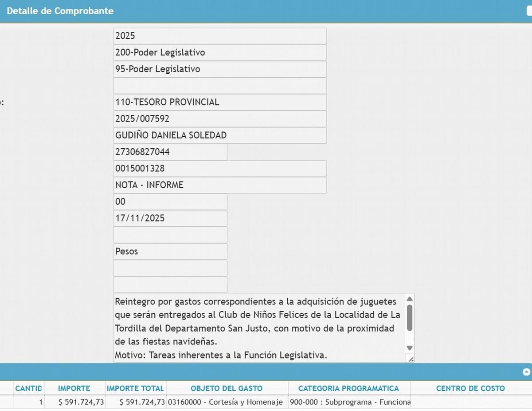Click the field showing 2025/007592

(x=219, y=119)
